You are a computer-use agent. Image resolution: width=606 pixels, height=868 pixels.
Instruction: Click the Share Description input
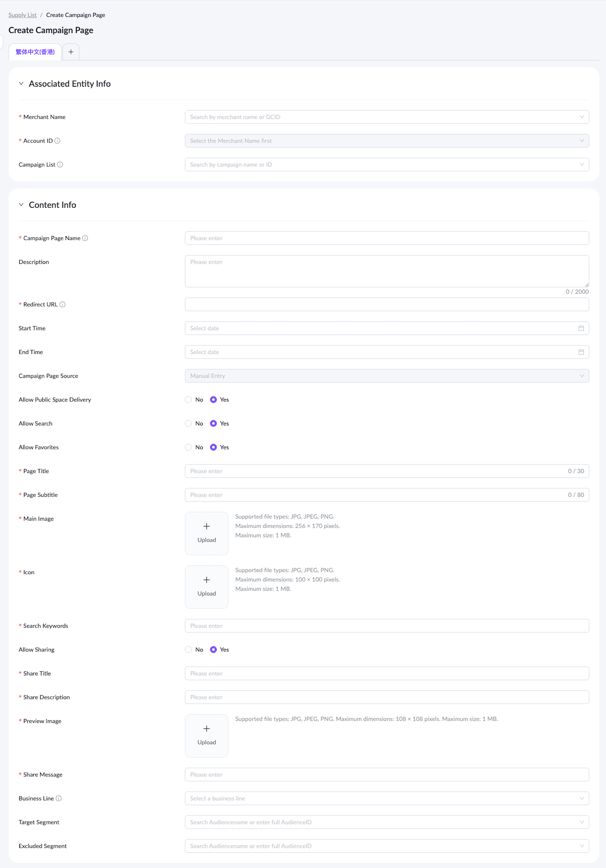pos(387,697)
